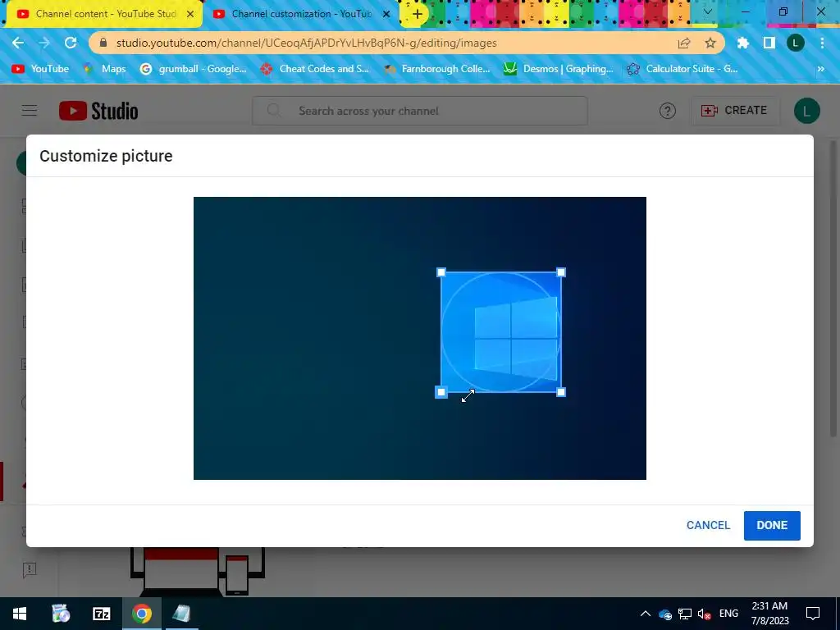Open YouTube Studio help icon
This screenshot has height=630, width=840.
(x=668, y=111)
